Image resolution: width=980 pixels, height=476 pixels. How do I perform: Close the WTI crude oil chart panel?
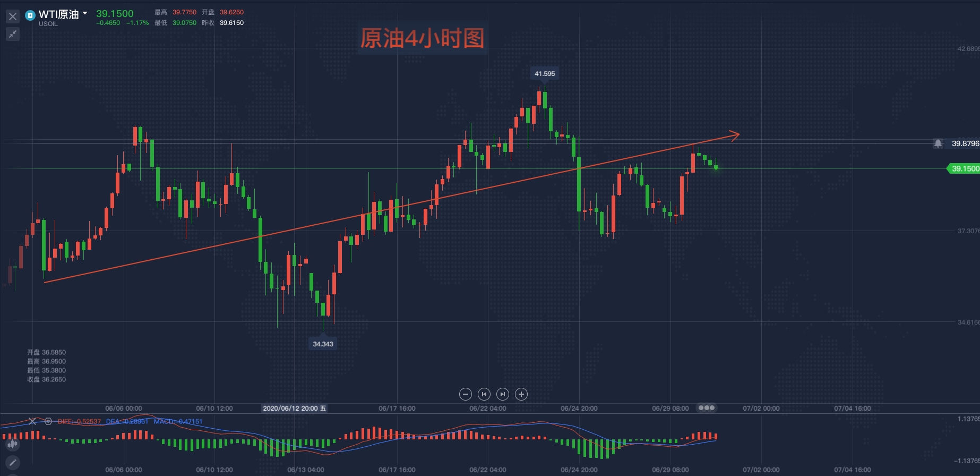[x=13, y=16]
